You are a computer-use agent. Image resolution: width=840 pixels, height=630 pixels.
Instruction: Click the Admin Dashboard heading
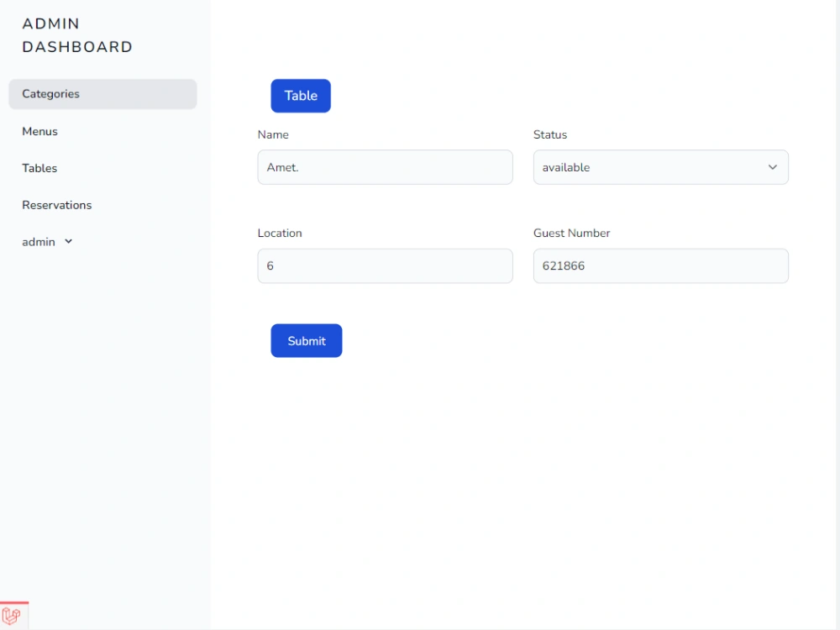click(x=77, y=35)
